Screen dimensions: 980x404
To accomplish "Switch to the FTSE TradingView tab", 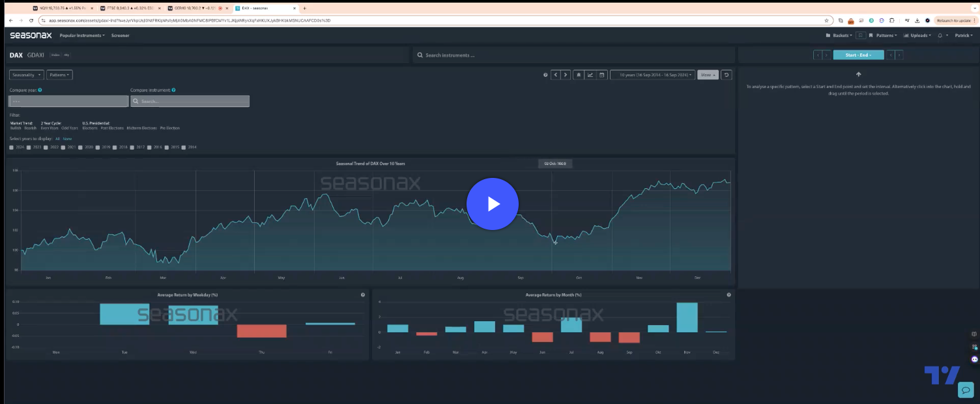I will pyautogui.click(x=130, y=8).
